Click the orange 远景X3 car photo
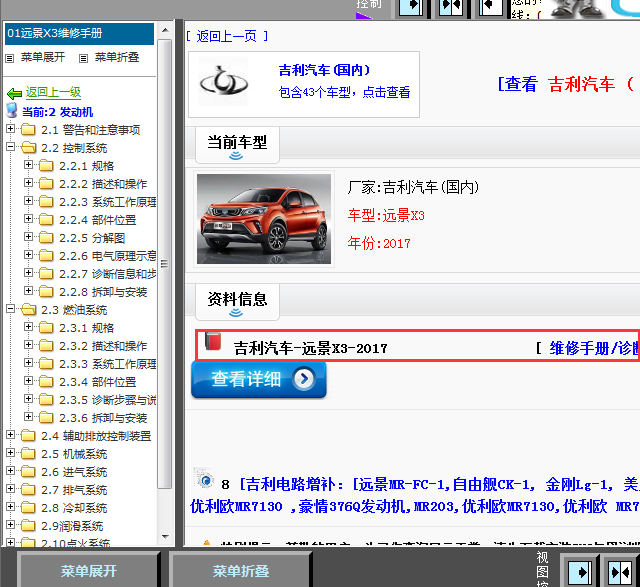This screenshot has width=640, height=587. point(264,219)
